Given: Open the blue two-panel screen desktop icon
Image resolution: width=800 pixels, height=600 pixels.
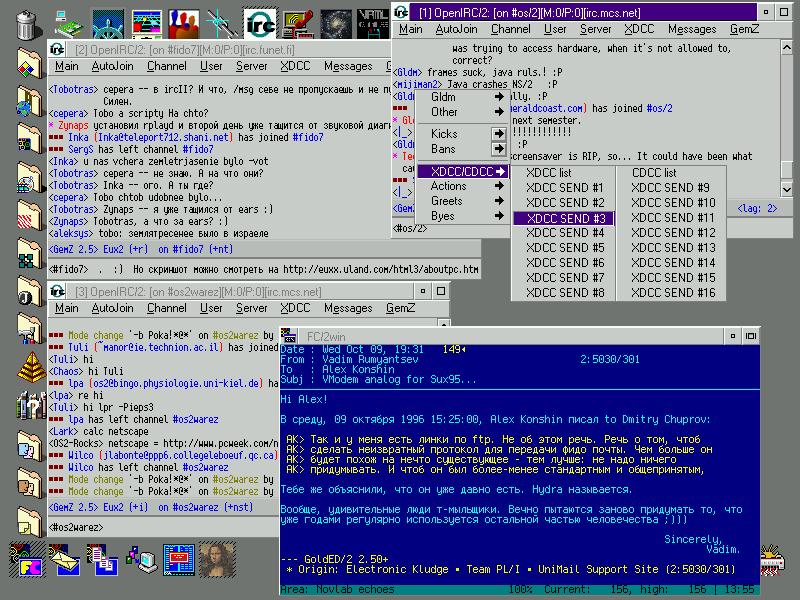Looking at the screenshot, I should [179, 560].
